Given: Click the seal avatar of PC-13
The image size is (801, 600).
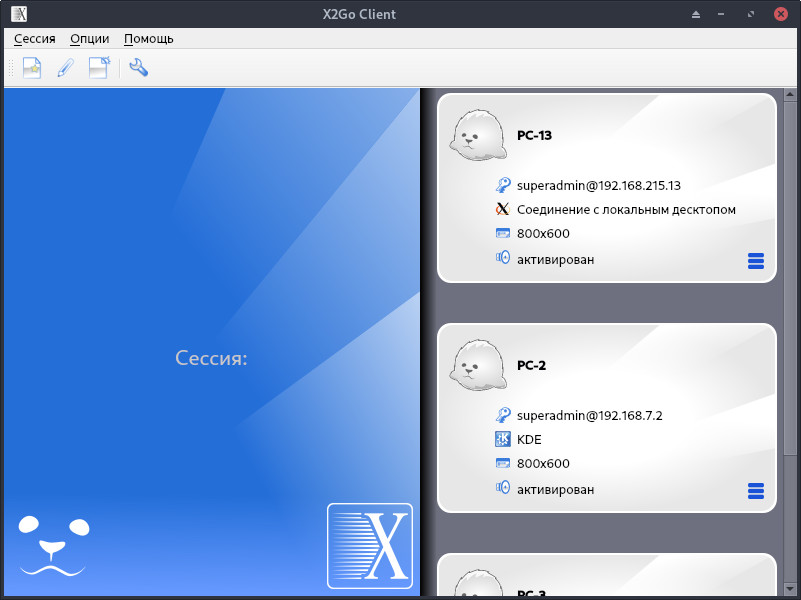Looking at the screenshot, I should (478, 136).
